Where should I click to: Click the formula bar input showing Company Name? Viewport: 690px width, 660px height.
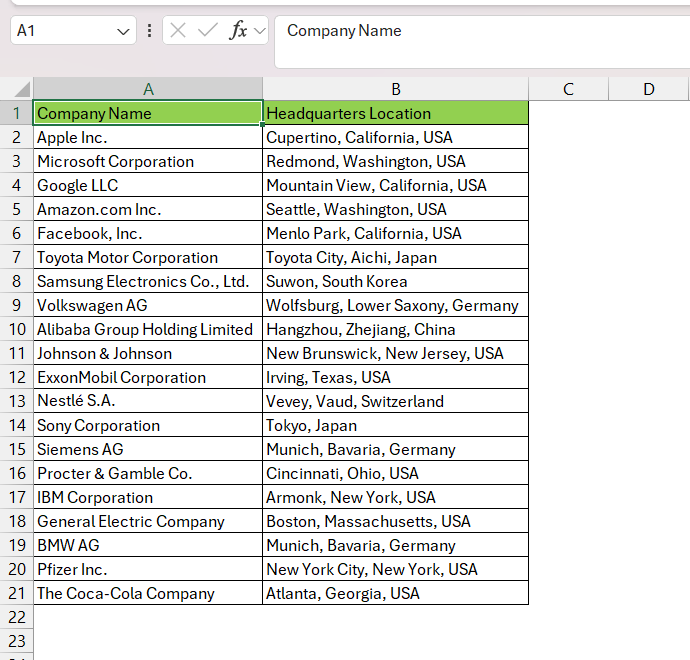482,42
